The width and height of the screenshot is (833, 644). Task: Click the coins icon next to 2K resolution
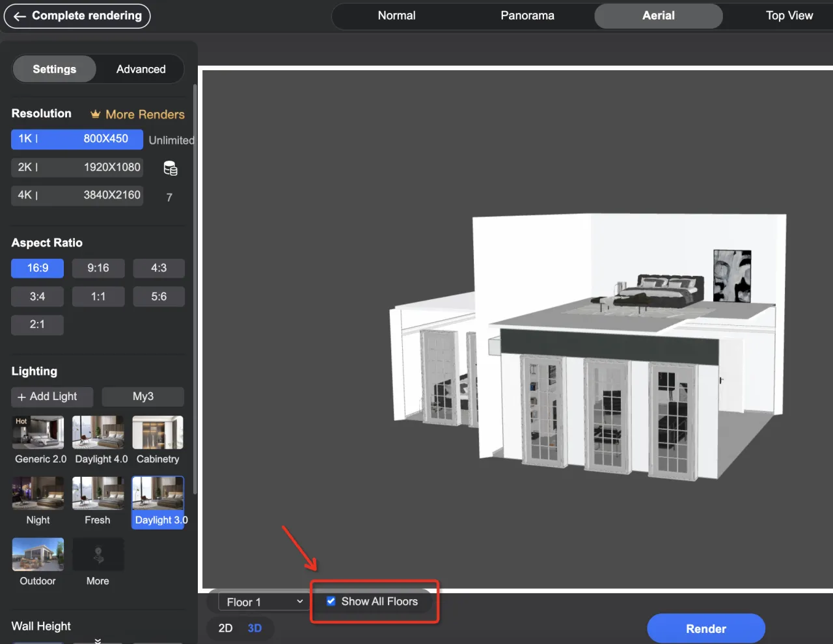tap(171, 168)
